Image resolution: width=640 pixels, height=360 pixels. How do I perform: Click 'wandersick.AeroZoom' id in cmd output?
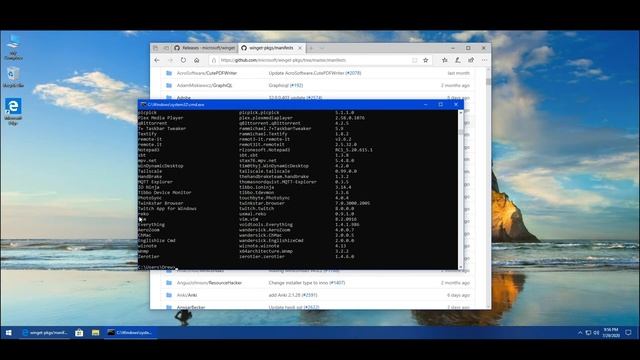264,229
